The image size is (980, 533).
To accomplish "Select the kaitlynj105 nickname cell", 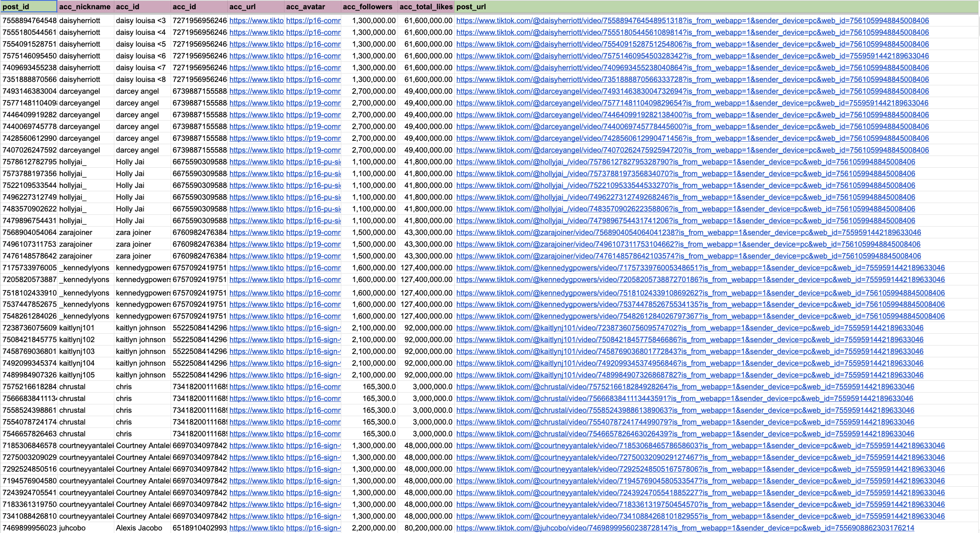I will point(77,375).
